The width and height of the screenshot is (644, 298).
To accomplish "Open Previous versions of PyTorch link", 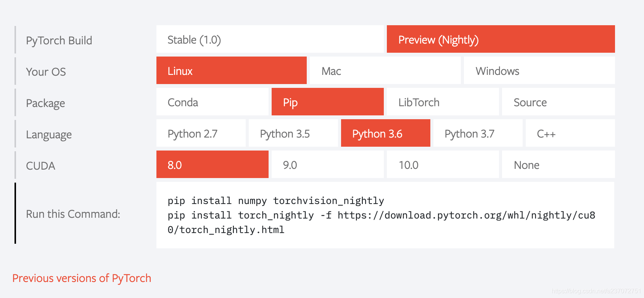I will [82, 278].
